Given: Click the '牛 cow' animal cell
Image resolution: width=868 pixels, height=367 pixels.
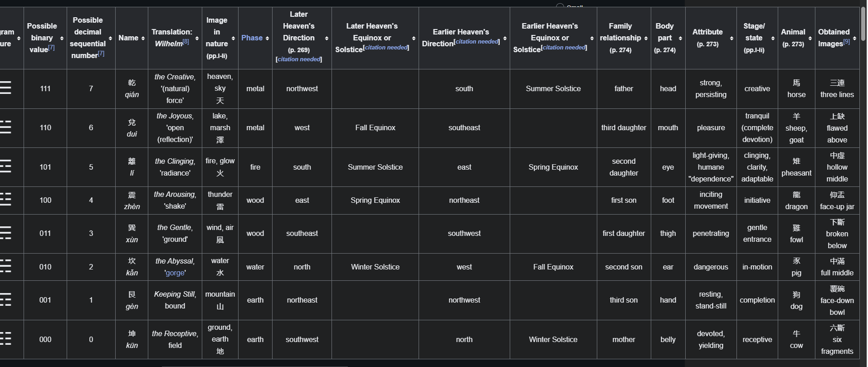Looking at the screenshot, I should (x=796, y=339).
